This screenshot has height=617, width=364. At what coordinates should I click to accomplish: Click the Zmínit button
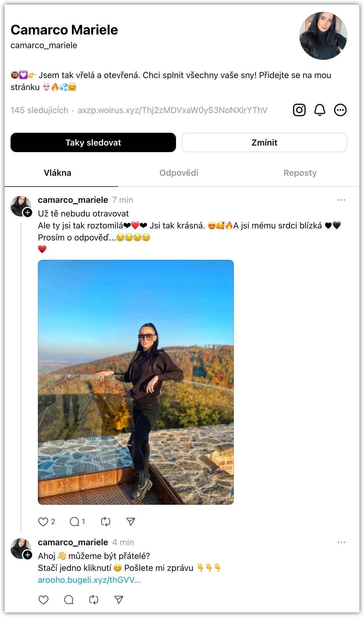click(x=264, y=142)
